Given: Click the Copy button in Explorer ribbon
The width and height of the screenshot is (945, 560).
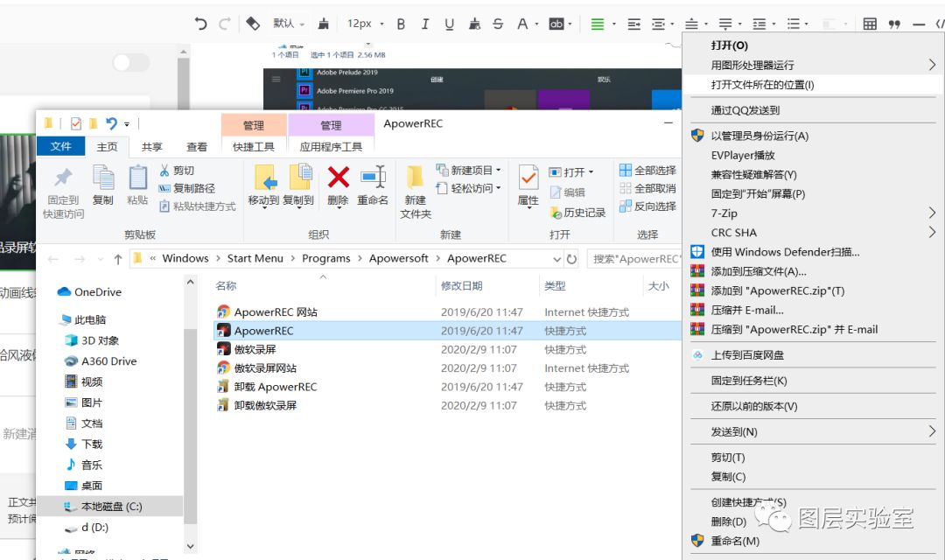Looking at the screenshot, I should [x=103, y=185].
